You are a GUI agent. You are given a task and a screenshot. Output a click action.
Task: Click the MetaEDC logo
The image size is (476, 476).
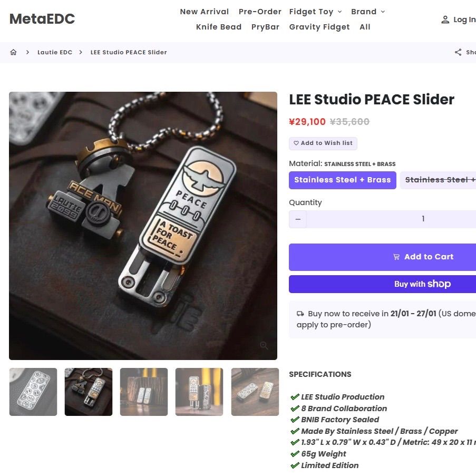click(x=42, y=19)
